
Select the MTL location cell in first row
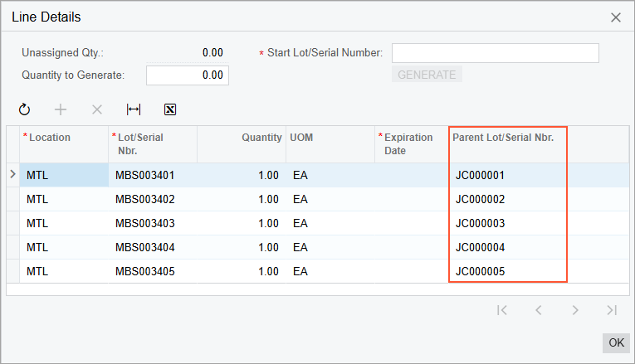[64, 175]
